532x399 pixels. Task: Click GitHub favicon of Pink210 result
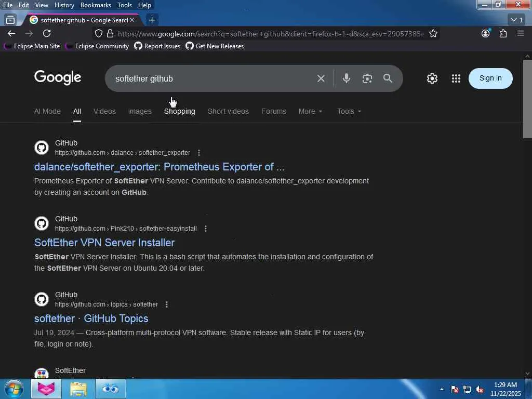(42, 223)
